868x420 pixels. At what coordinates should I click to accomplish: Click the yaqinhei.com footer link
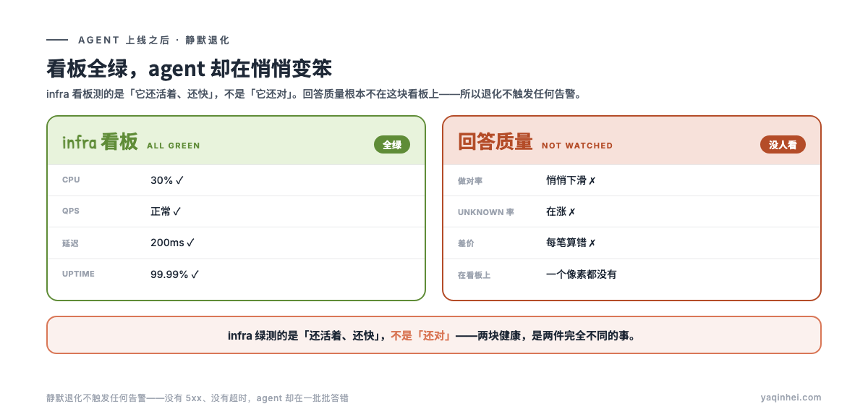pos(791,398)
